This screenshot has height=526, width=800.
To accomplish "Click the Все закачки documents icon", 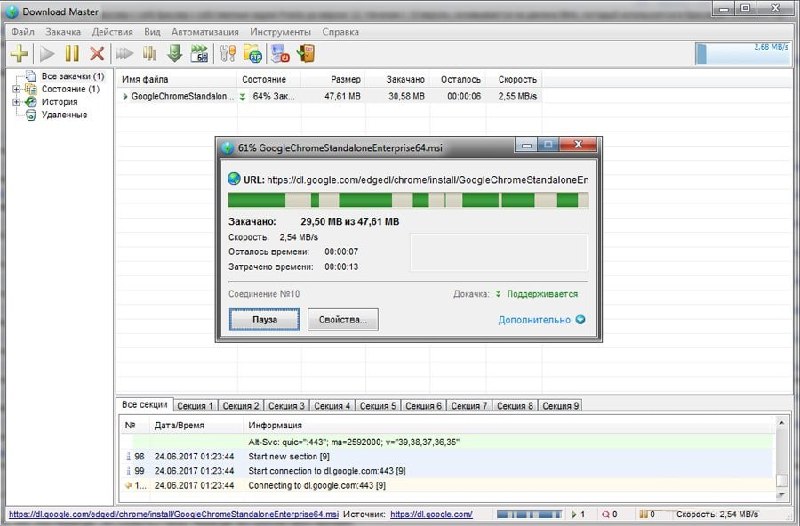I will pyautogui.click(x=31, y=76).
